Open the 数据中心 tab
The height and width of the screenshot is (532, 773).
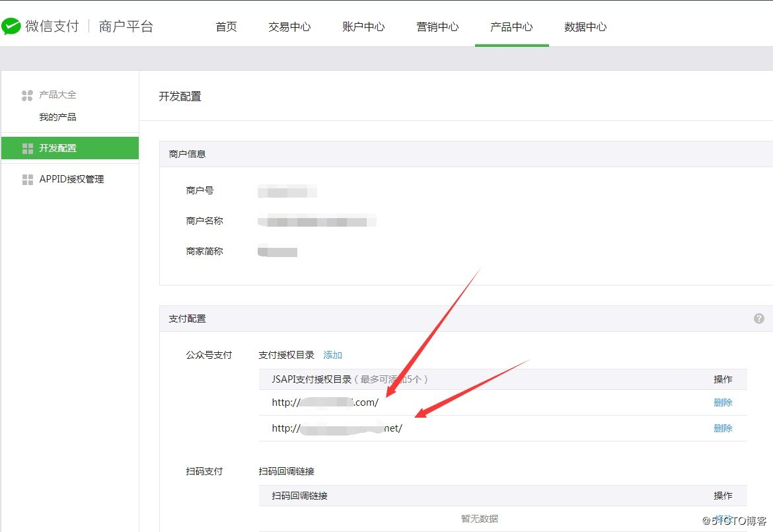point(585,26)
